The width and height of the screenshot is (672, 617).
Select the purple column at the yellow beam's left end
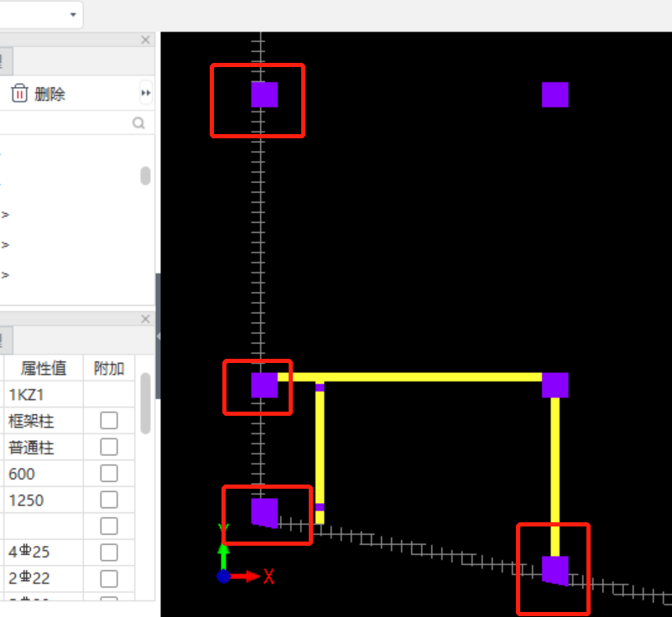click(x=264, y=386)
